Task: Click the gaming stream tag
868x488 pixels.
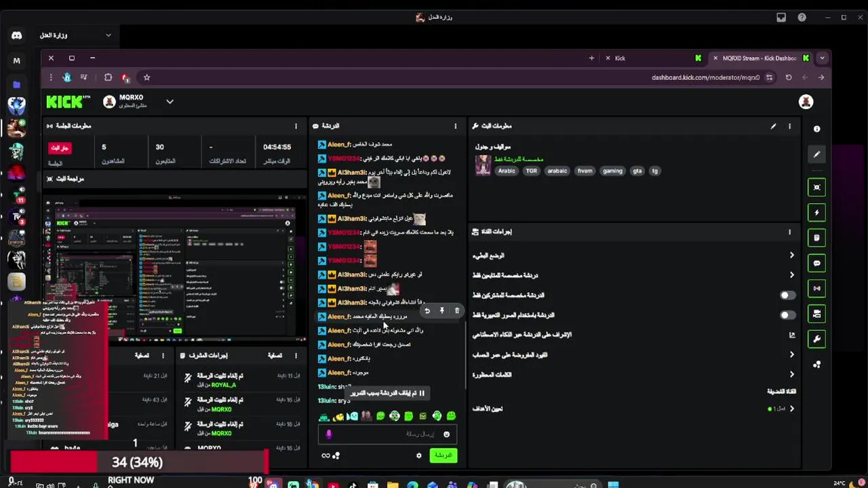Action: click(612, 171)
